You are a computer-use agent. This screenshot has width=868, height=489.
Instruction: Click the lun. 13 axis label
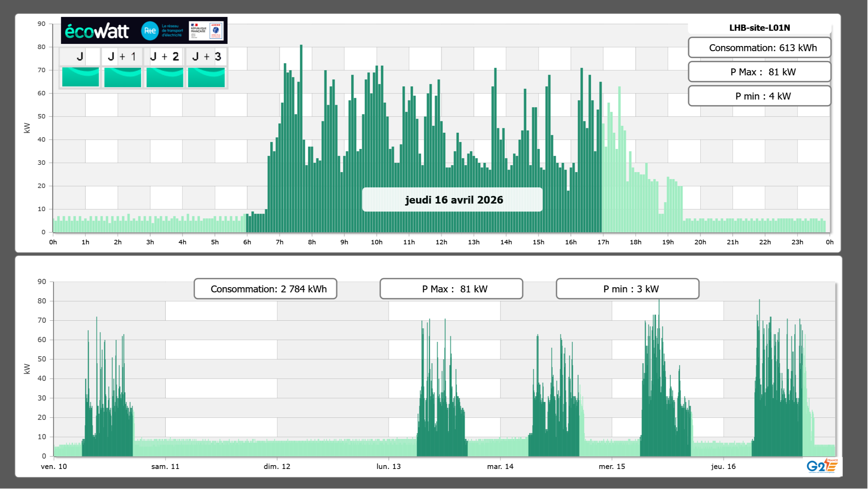point(389,467)
